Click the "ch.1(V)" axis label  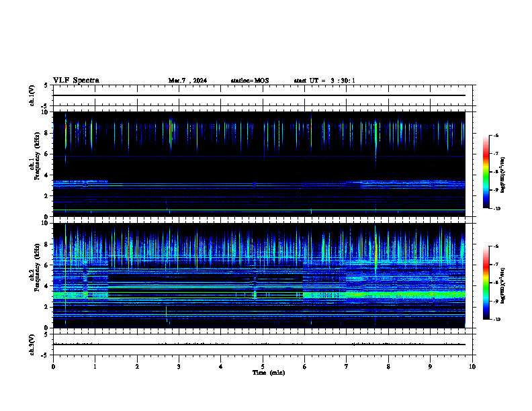pyautogui.click(x=32, y=95)
